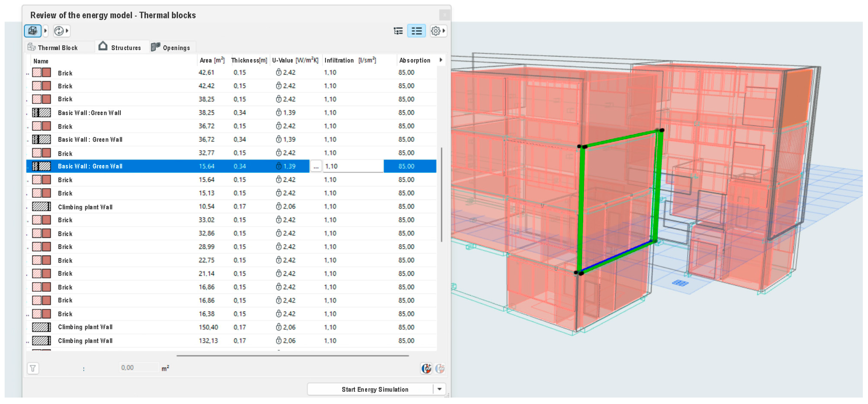Select the flat list view icon
868x404 pixels.
coord(416,31)
